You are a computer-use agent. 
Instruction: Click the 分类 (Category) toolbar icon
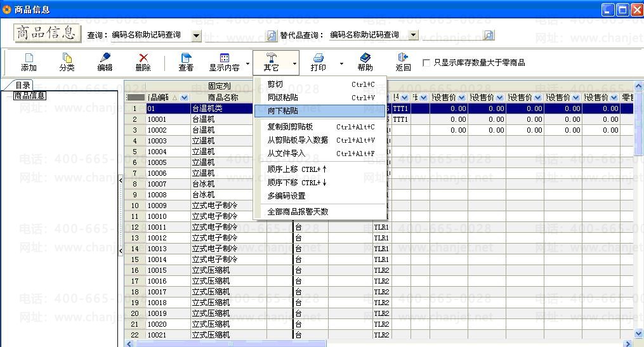coord(67,58)
